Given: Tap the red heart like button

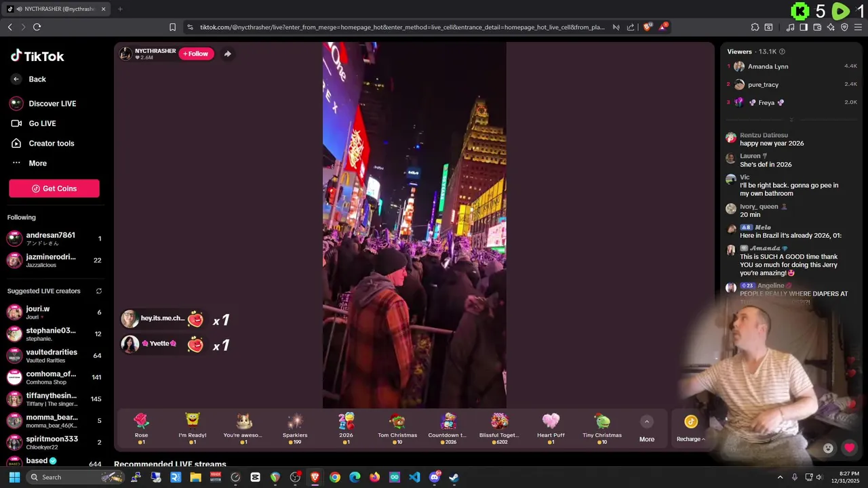Looking at the screenshot, I should [x=849, y=448].
